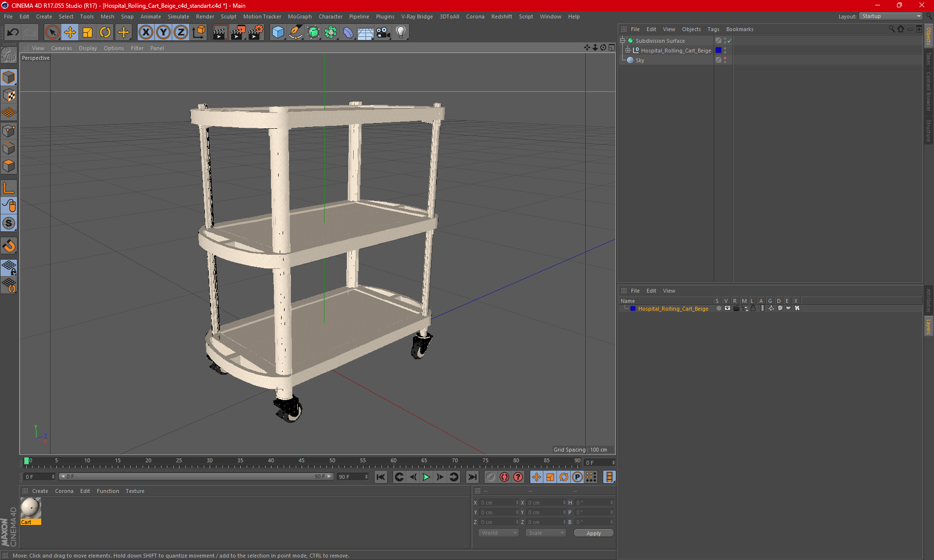
Task: Click the Undo arrow icon
Action: (x=13, y=33)
